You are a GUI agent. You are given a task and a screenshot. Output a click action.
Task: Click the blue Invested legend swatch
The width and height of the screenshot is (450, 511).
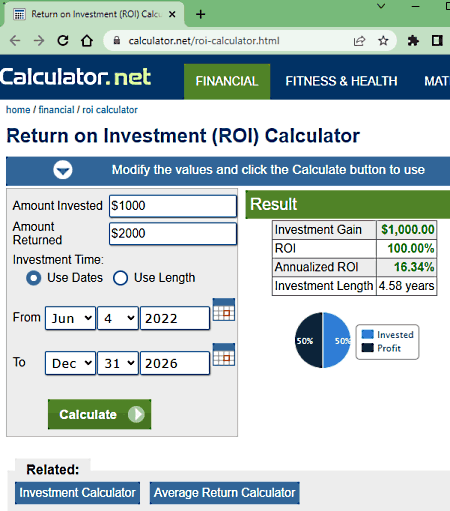click(368, 334)
